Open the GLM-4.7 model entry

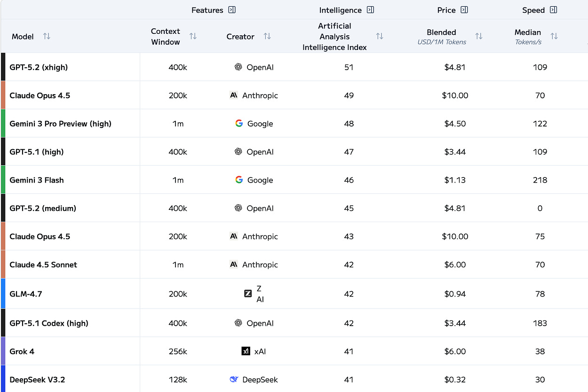tap(26, 294)
